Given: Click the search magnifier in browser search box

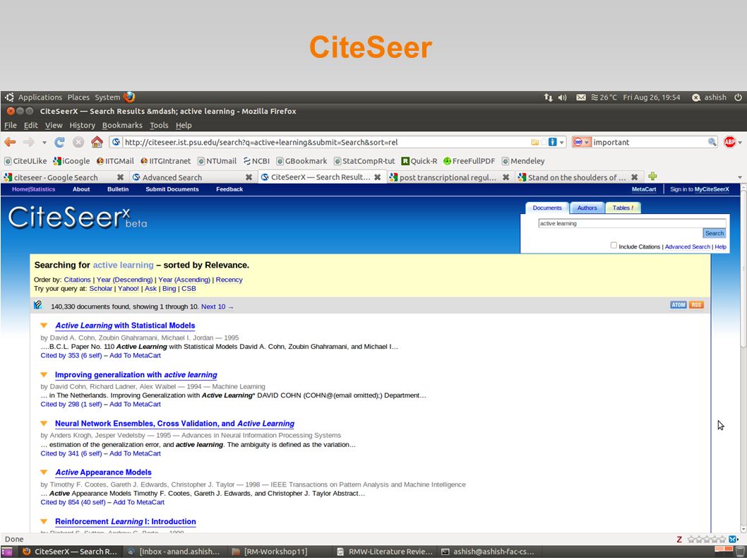Looking at the screenshot, I should (712, 142).
